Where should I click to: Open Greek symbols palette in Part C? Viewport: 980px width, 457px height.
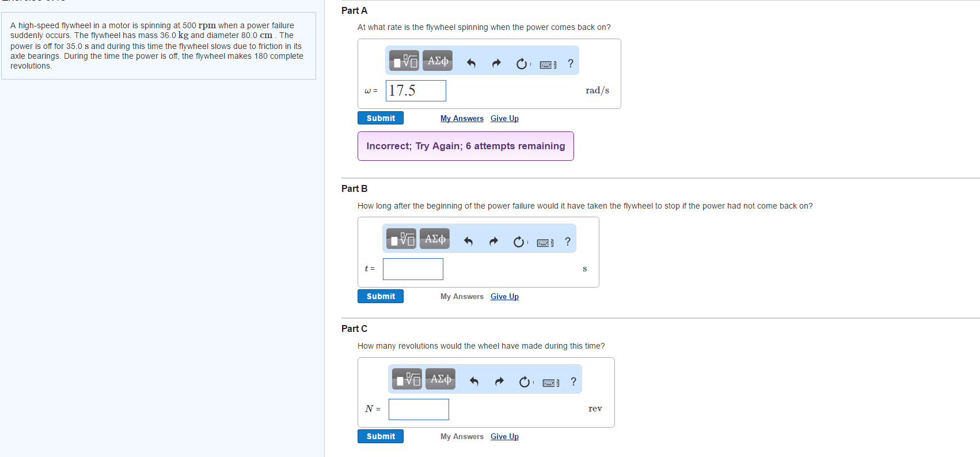tap(440, 379)
